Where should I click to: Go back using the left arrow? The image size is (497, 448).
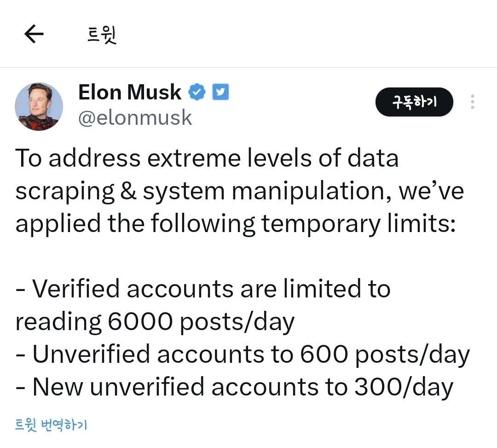(x=34, y=34)
